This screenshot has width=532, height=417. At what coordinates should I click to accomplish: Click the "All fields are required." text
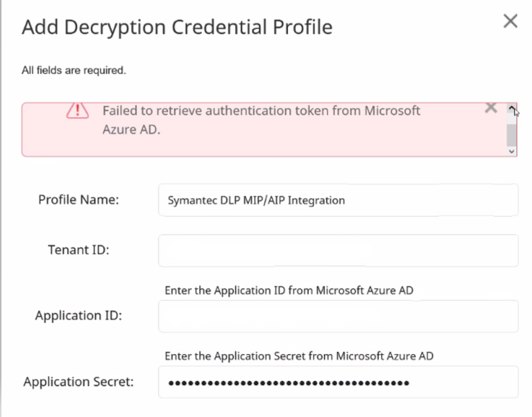(x=74, y=70)
